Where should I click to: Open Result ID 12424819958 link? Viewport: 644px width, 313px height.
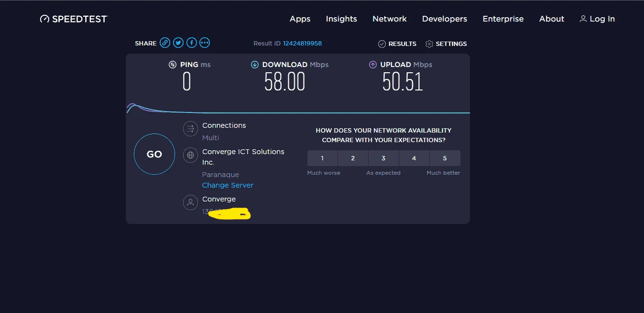[302, 43]
